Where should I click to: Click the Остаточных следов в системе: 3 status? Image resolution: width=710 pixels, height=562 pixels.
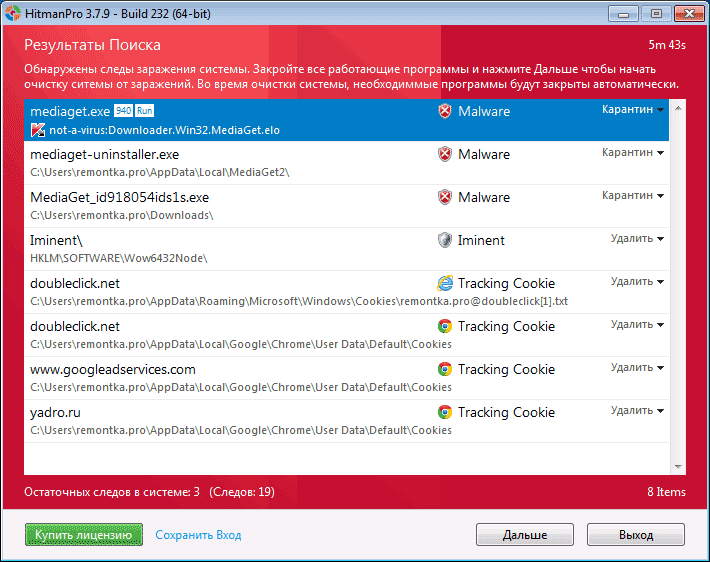[x=112, y=492]
